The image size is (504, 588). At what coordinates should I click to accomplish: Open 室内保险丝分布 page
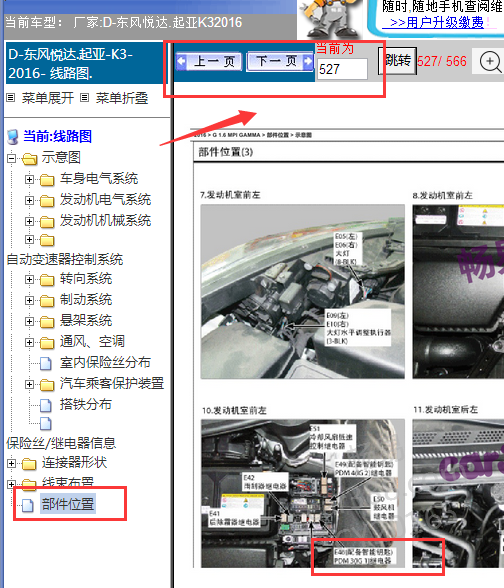(105, 363)
